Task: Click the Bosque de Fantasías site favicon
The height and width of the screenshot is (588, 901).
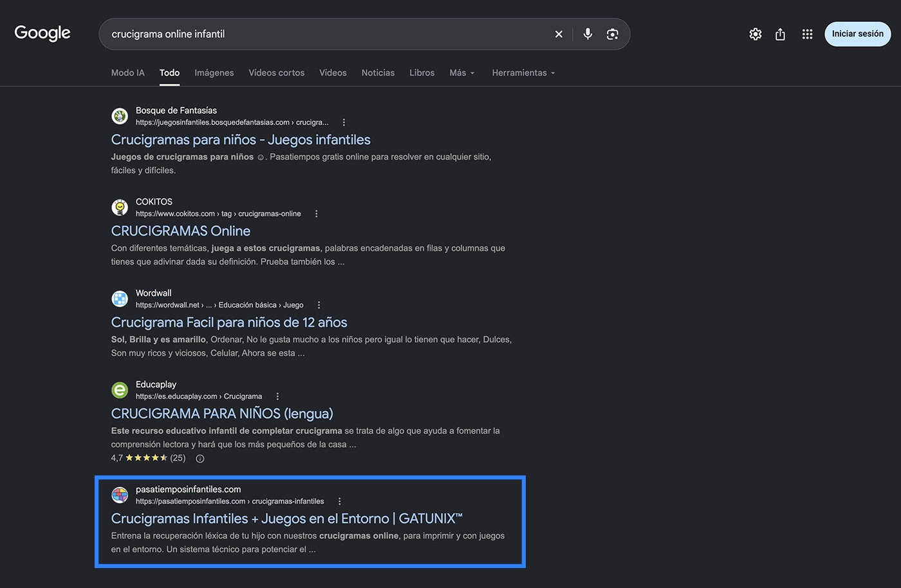Action: 120,116
